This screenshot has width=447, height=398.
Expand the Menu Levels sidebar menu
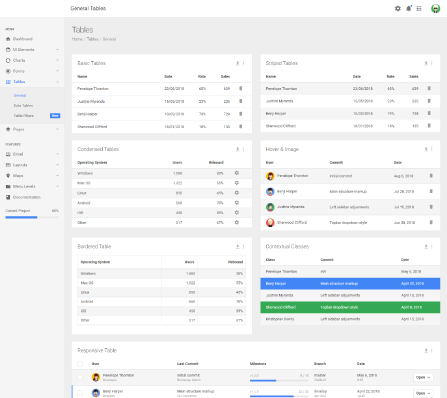click(32, 186)
